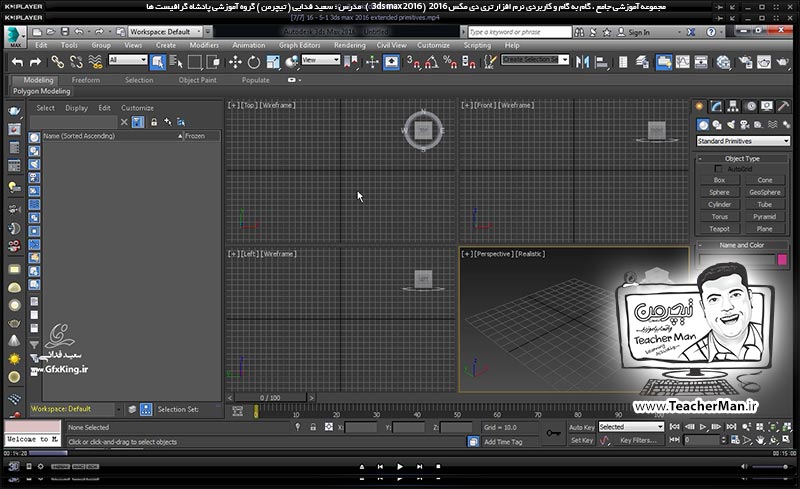
Task: Click the Sign In link
Action: [639, 32]
